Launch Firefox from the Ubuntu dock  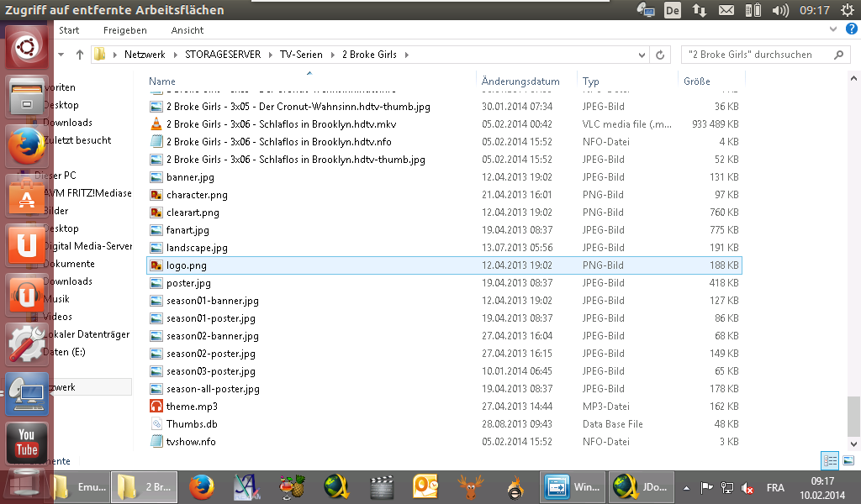coord(26,146)
